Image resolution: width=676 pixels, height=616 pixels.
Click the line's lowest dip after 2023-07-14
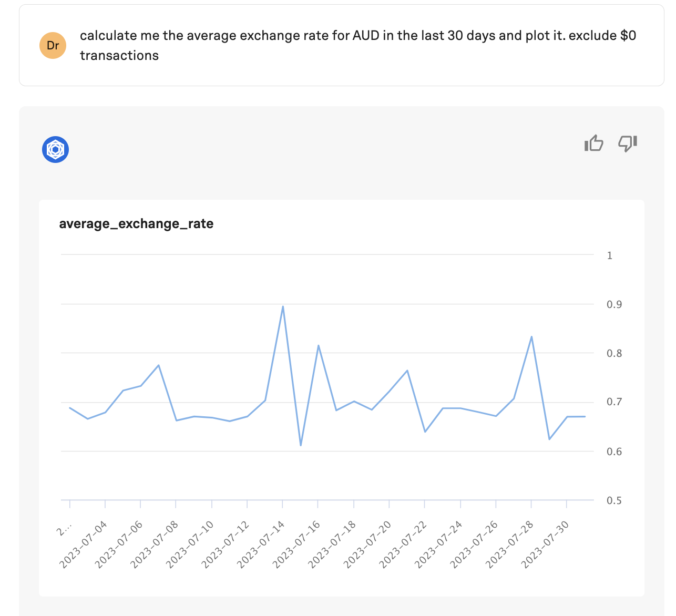point(301,445)
